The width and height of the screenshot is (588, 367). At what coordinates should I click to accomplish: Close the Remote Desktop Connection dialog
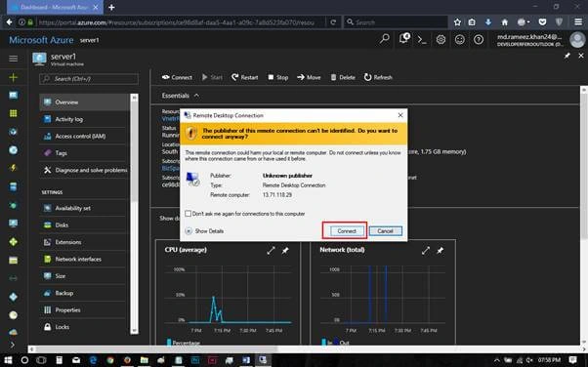[x=400, y=115]
